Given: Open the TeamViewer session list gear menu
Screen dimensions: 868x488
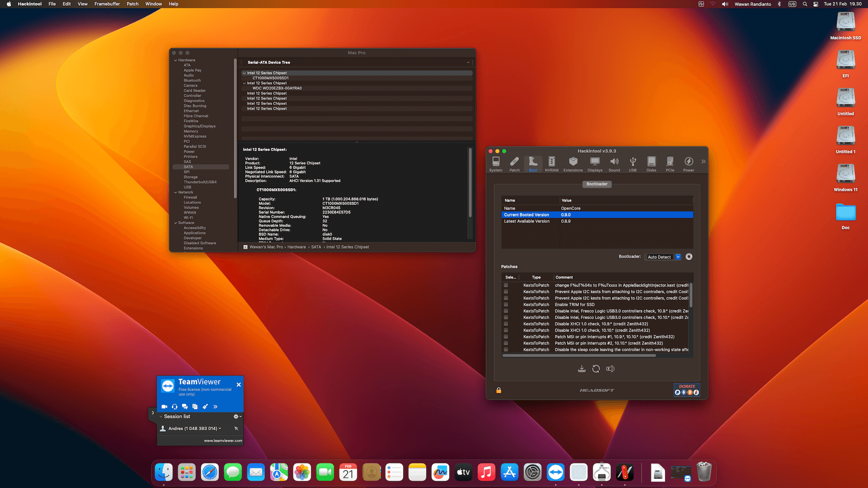Looking at the screenshot, I should [237, 416].
